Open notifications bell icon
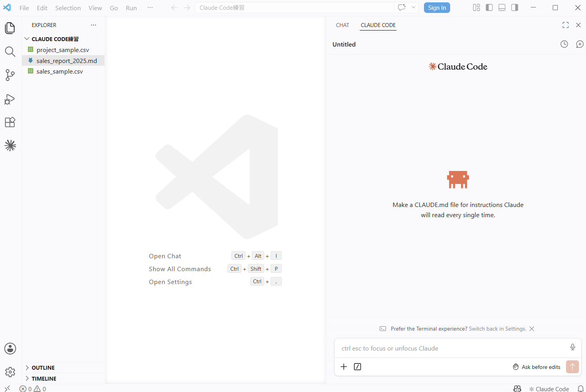This screenshot has height=392, width=586. coord(581,389)
